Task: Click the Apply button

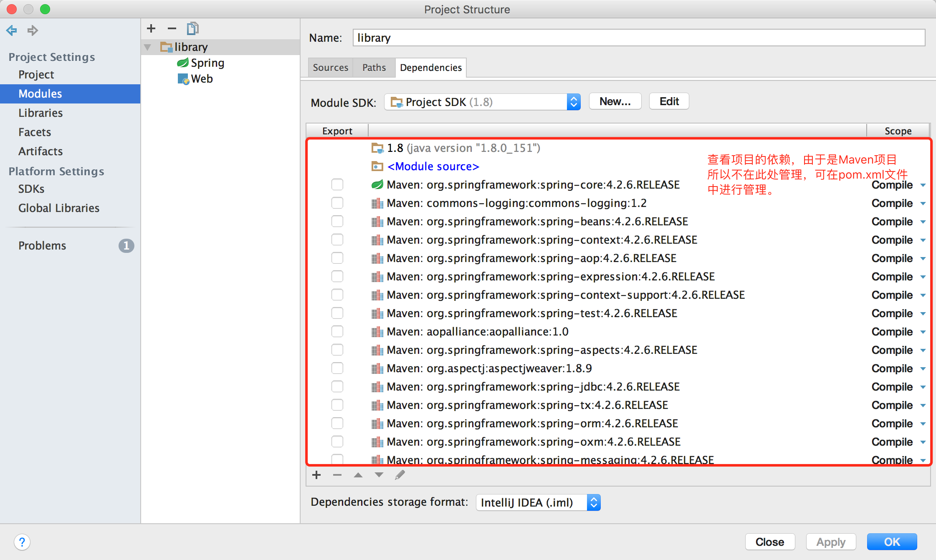Action: [831, 542]
